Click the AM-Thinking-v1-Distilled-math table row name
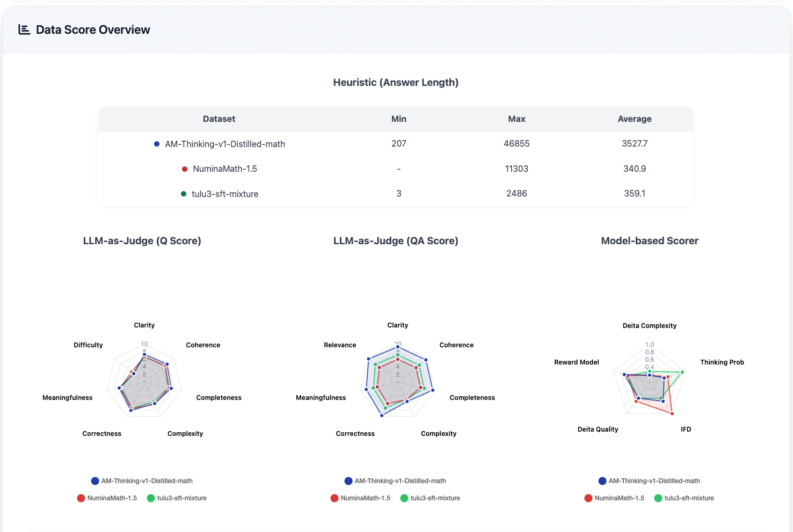This screenshot has width=793, height=532. pos(224,144)
